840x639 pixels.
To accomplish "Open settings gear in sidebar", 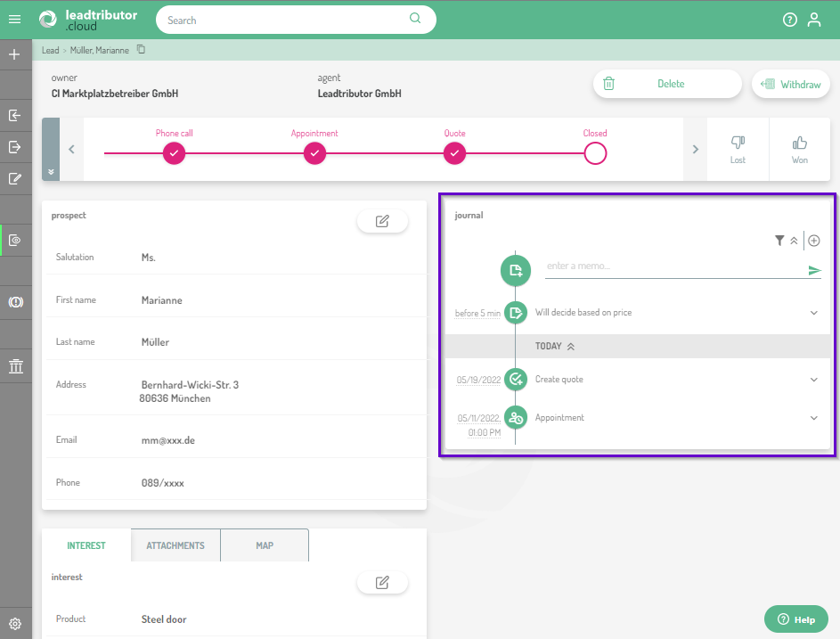I will (x=15, y=624).
